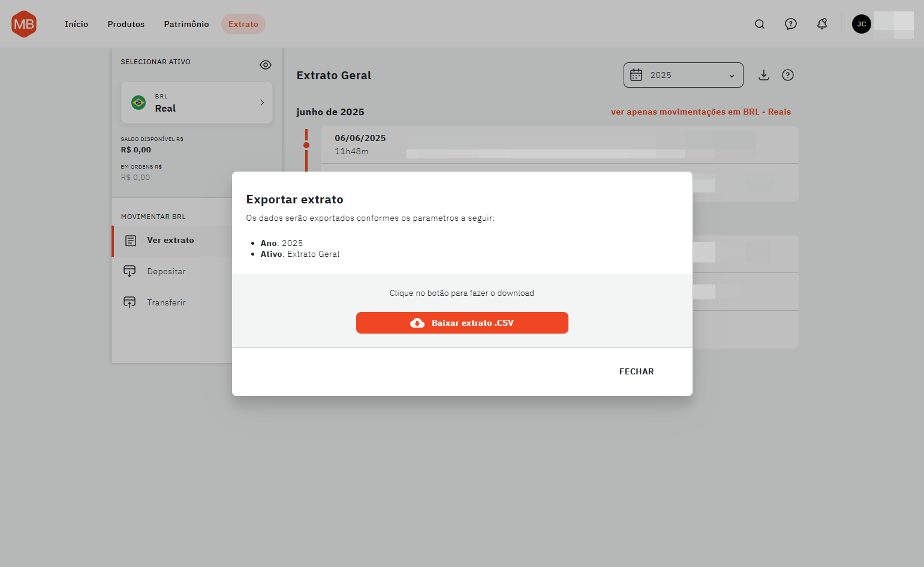
Task: Open the help chat bubble icon in header
Action: pos(791,24)
